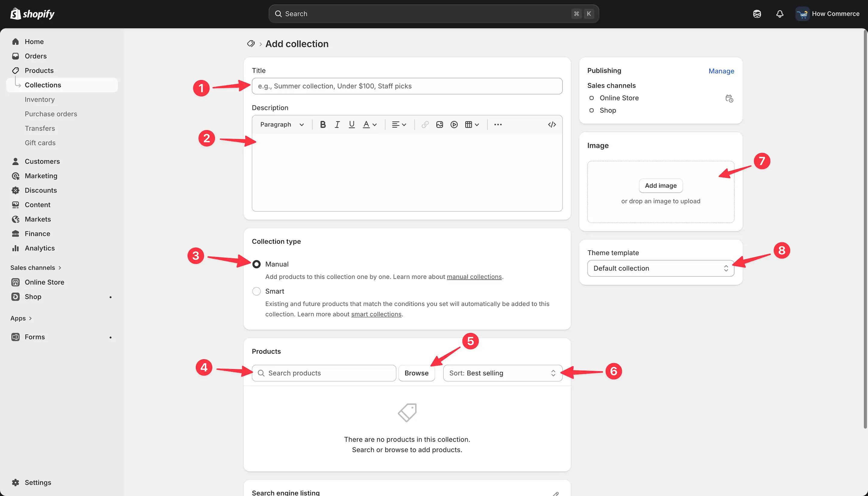
Task: Open notifications bell
Action: point(779,14)
